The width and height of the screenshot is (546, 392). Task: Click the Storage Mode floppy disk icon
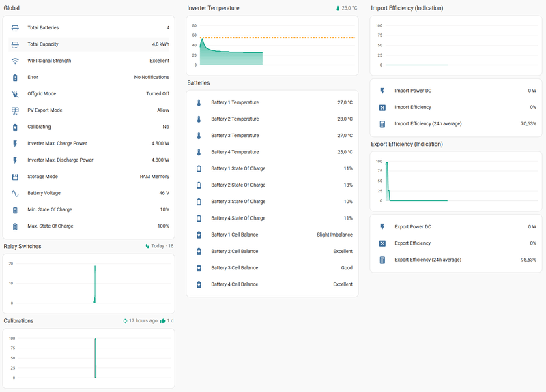pos(15,177)
